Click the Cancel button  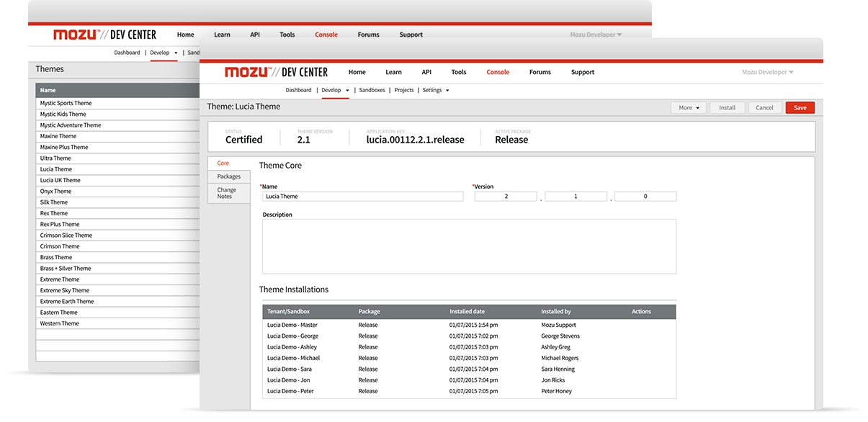tap(764, 107)
